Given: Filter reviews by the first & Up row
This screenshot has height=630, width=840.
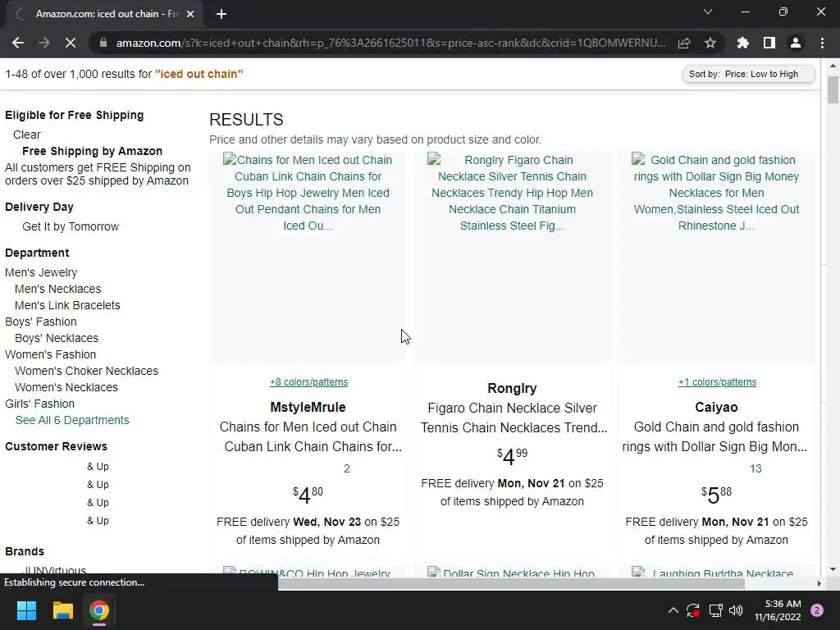Looking at the screenshot, I should (98, 467).
